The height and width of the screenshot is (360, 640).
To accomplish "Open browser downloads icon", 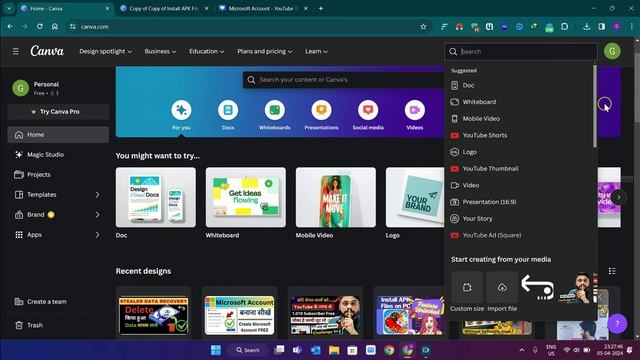I will point(587,27).
